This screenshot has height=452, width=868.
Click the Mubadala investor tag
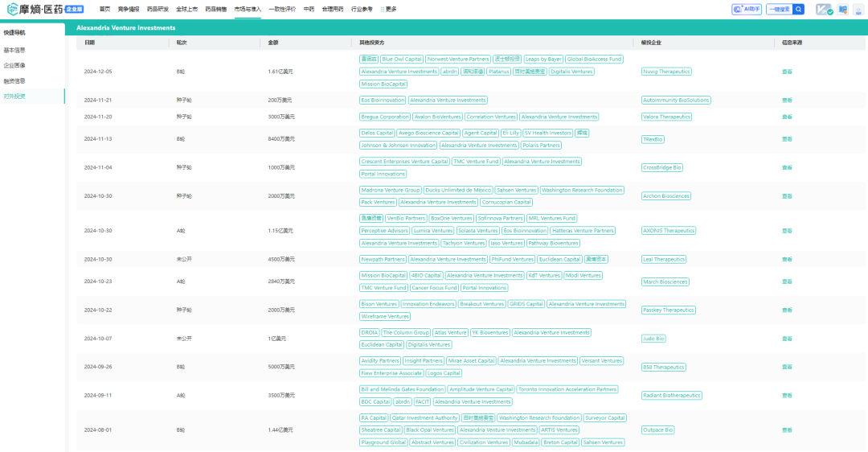[x=526, y=442]
